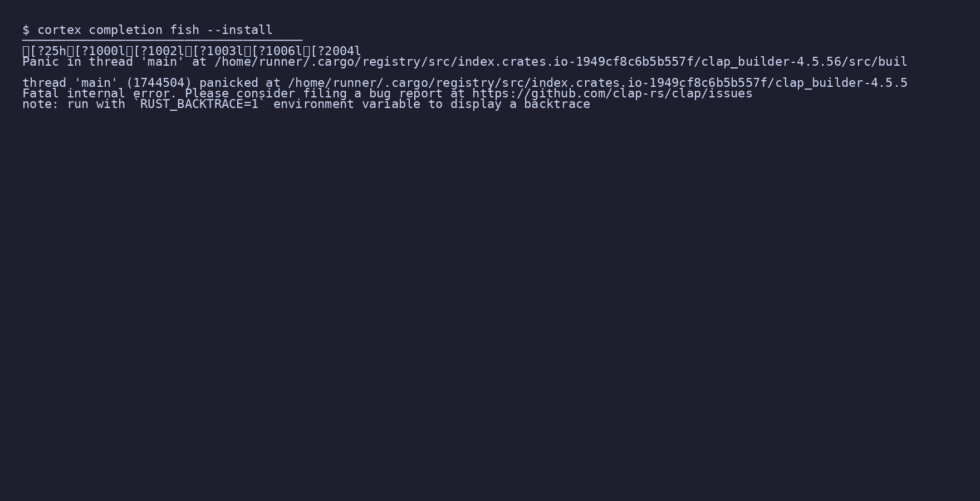Click the word 'cortex' in the command
Viewport: 980px width, 501px height.
point(59,30)
